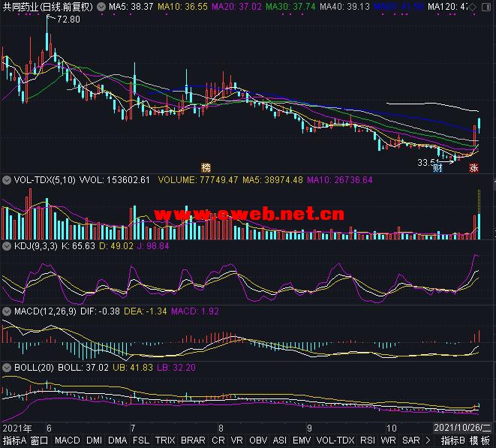Select the RSI indicator tab
This screenshot has width=496, height=448.
coord(368,440)
